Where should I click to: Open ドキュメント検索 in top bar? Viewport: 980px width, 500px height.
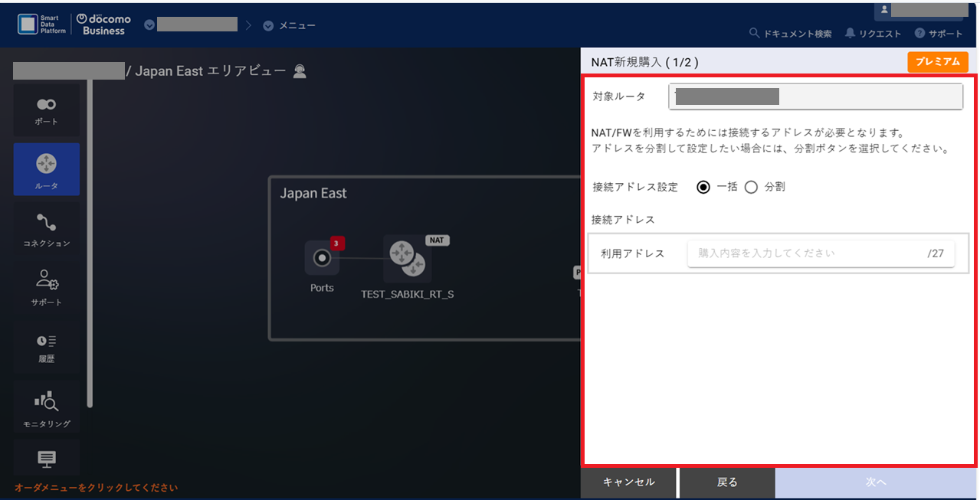click(x=791, y=34)
